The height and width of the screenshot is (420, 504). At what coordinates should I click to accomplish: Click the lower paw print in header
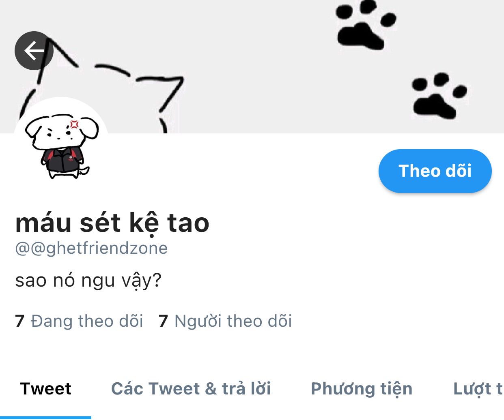439,96
